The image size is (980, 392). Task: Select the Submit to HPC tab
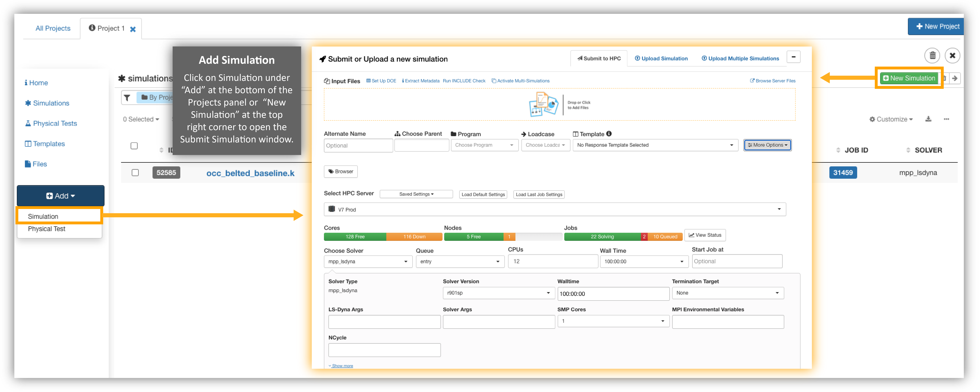click(598, 58)
